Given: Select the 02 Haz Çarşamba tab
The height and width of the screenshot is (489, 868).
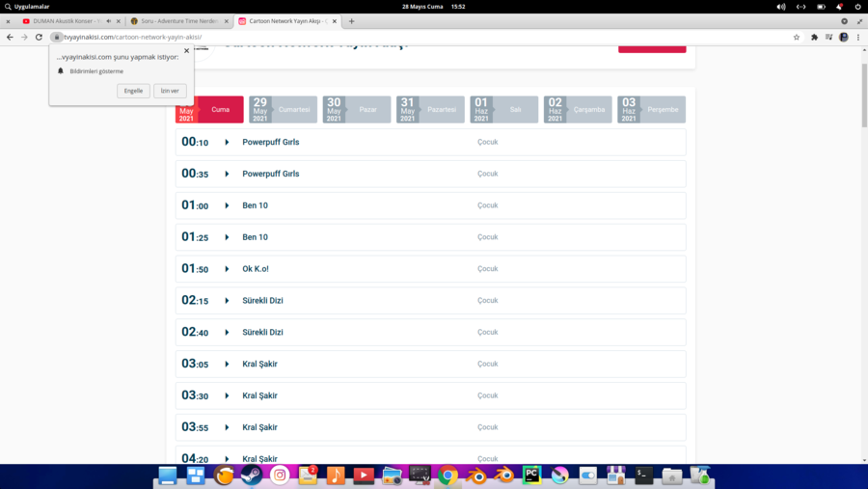Looking at the screenshot, I should click(578, 109).
